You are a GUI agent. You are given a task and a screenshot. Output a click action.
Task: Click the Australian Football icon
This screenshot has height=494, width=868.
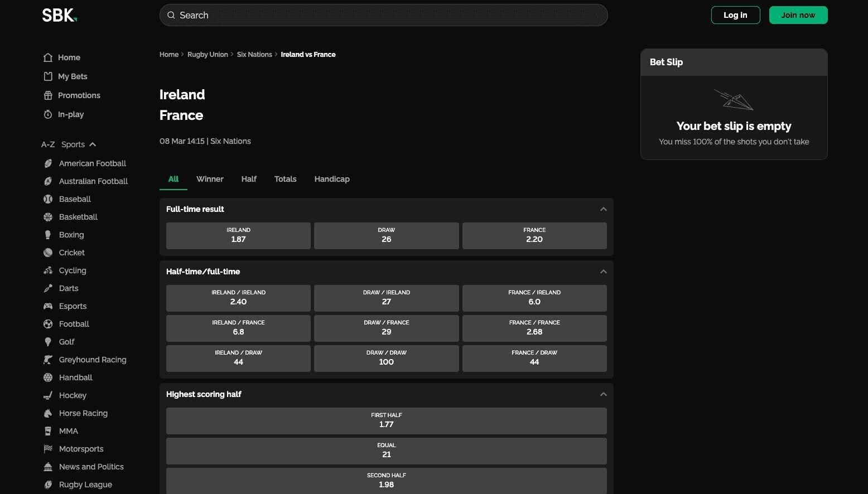(48, 181)
